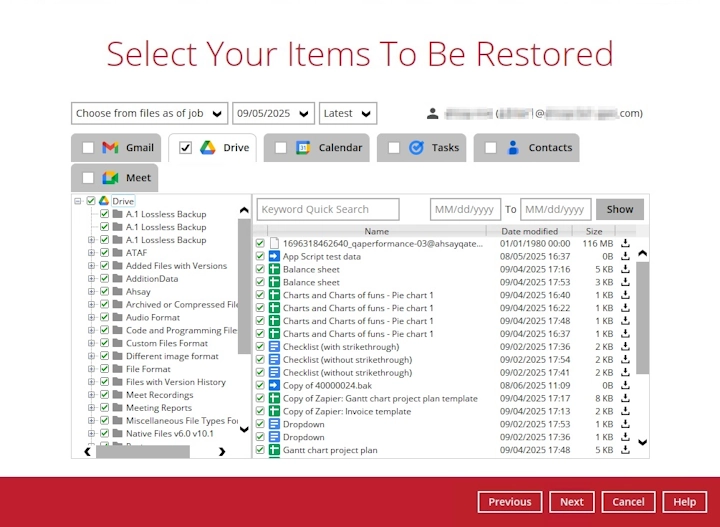Image resolution: width=720 pixels, height=527 pixels.
Task: Open the 'Choose from files as of job' dropdown
Action: 149,114
